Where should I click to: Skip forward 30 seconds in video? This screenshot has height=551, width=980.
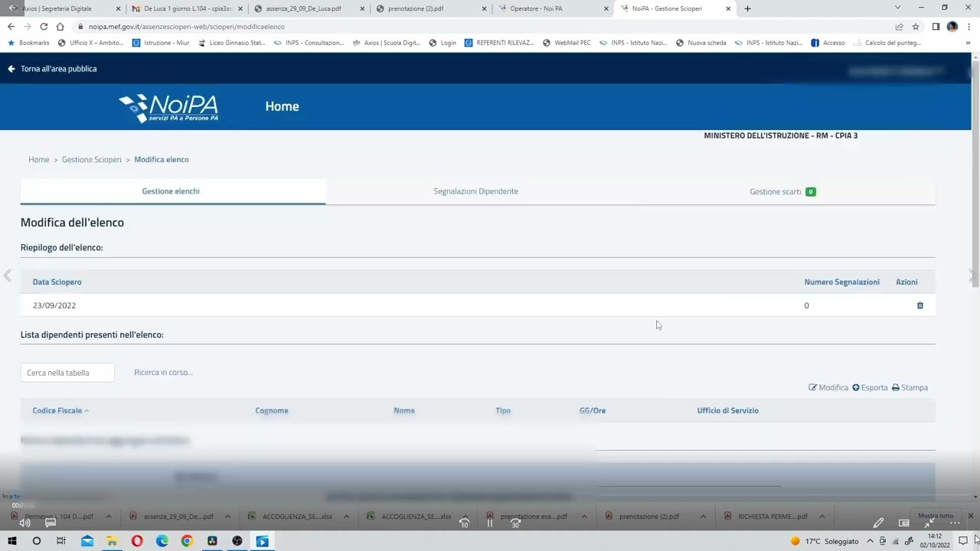tap(515, 523)
